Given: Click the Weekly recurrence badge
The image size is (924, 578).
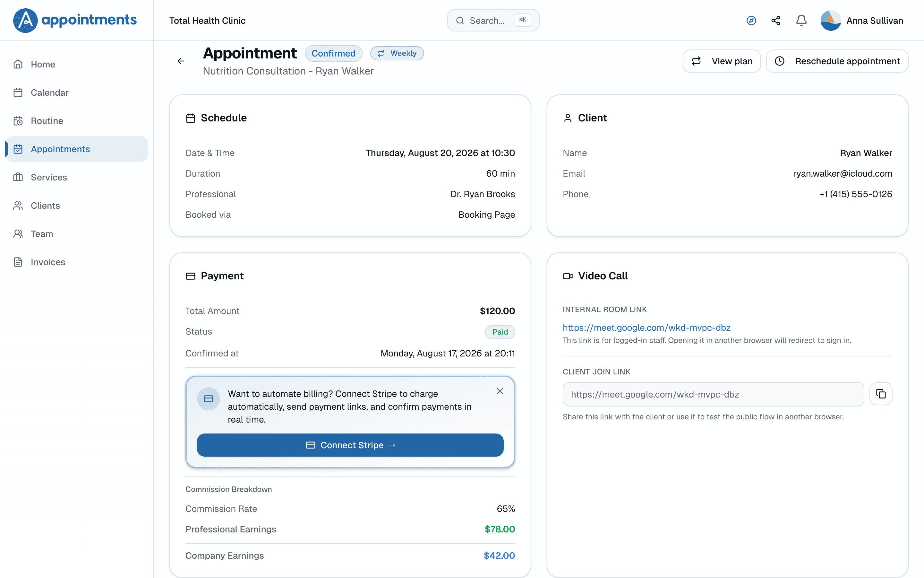Looking at the screenshot, I should [x=397, y=54].
